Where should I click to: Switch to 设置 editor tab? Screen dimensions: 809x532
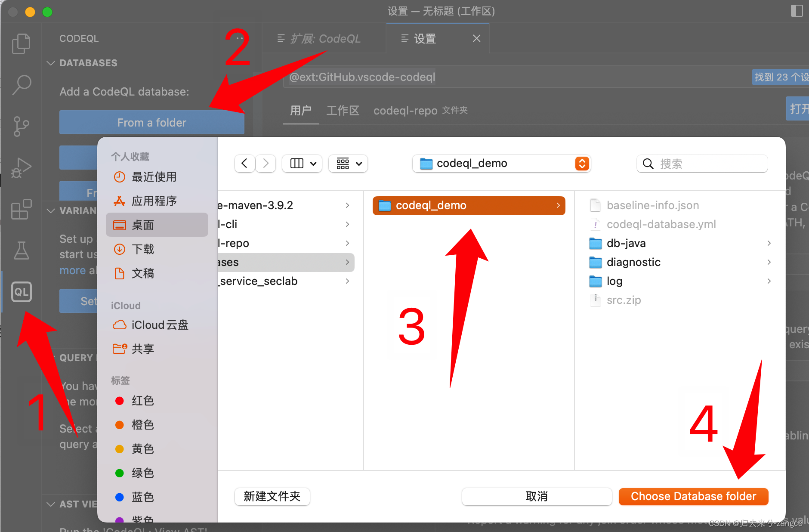click(x=437, y=39)
